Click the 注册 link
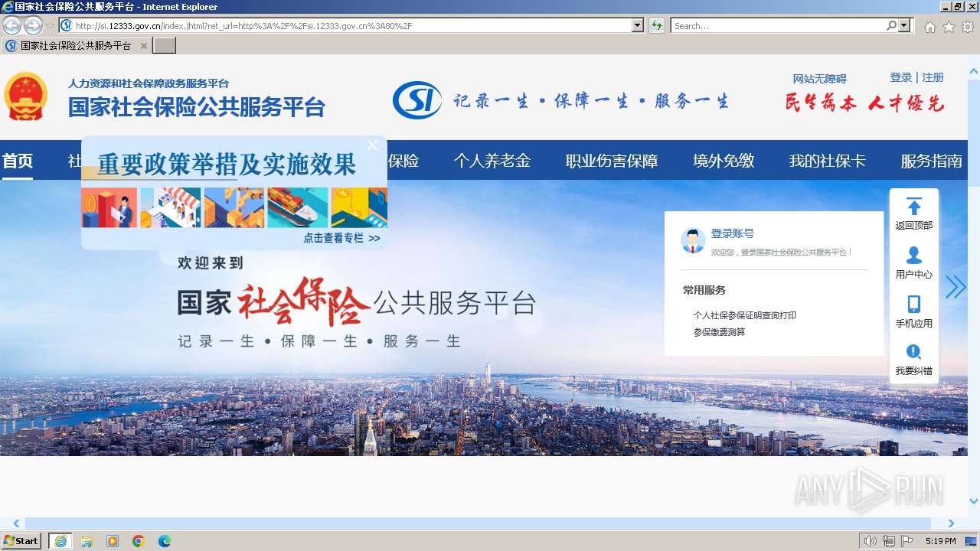The height and width of the screenshot is (551, 980). pyautogui.click(x=933, y=77)
